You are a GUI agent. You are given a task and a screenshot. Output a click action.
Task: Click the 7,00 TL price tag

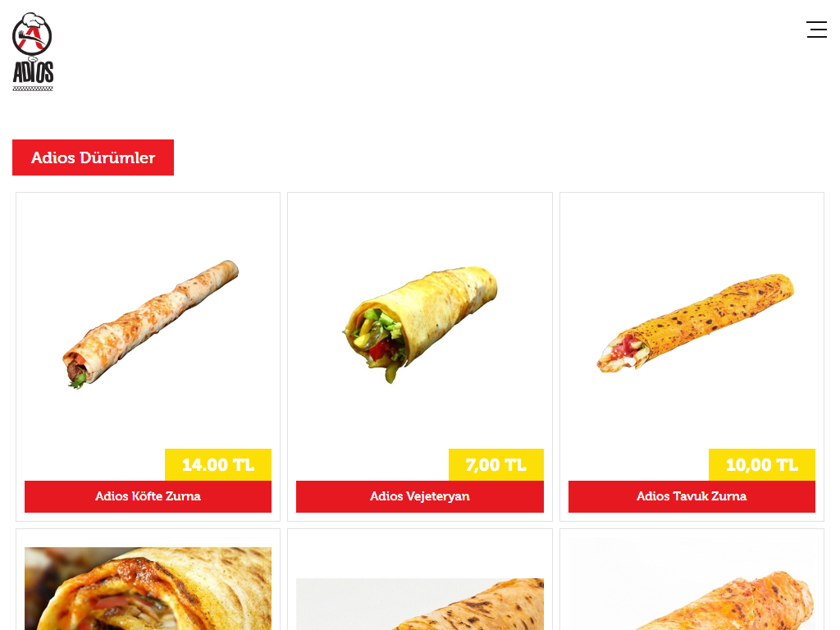[x=496, y=464]
